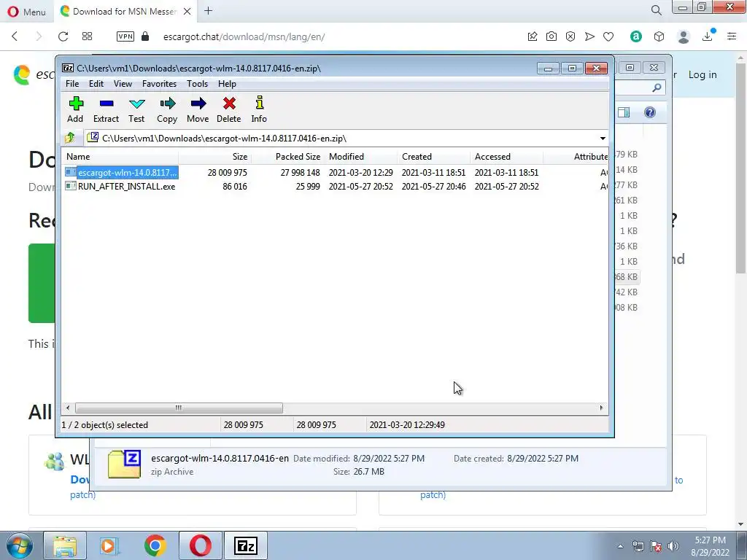Expand the 7-Zip address path dropdown
The height and width of the screenshot is (560, 747).
pyautogui.click(x=603, y=138)
